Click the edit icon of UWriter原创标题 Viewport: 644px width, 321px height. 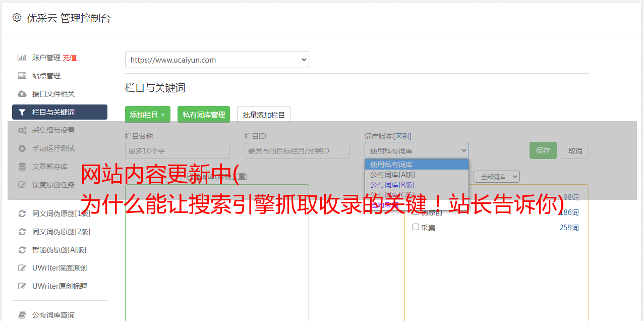[22, 286]
